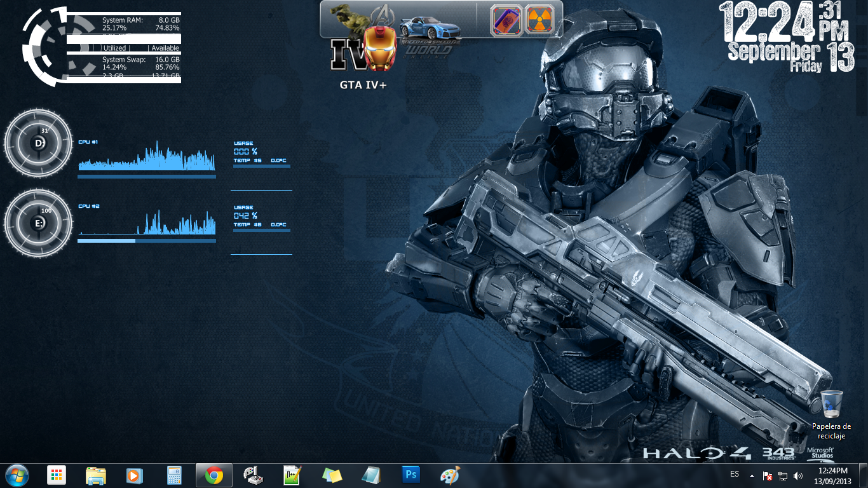Launch Windows Media Player from the taskbar

click(134, 475)
